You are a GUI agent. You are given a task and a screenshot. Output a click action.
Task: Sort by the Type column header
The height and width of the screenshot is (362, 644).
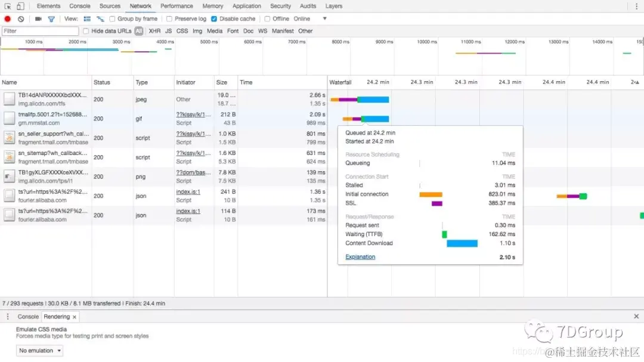pos(154,82)
